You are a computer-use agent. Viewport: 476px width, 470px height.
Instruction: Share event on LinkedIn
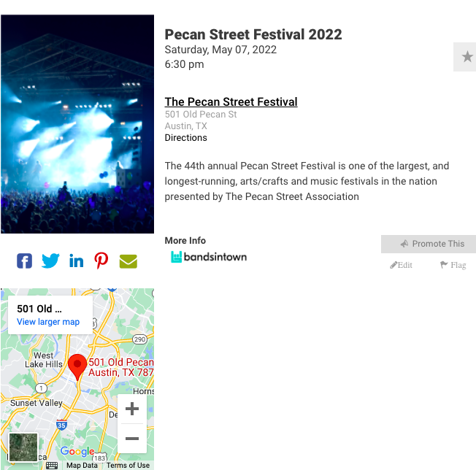click(76, 261)
